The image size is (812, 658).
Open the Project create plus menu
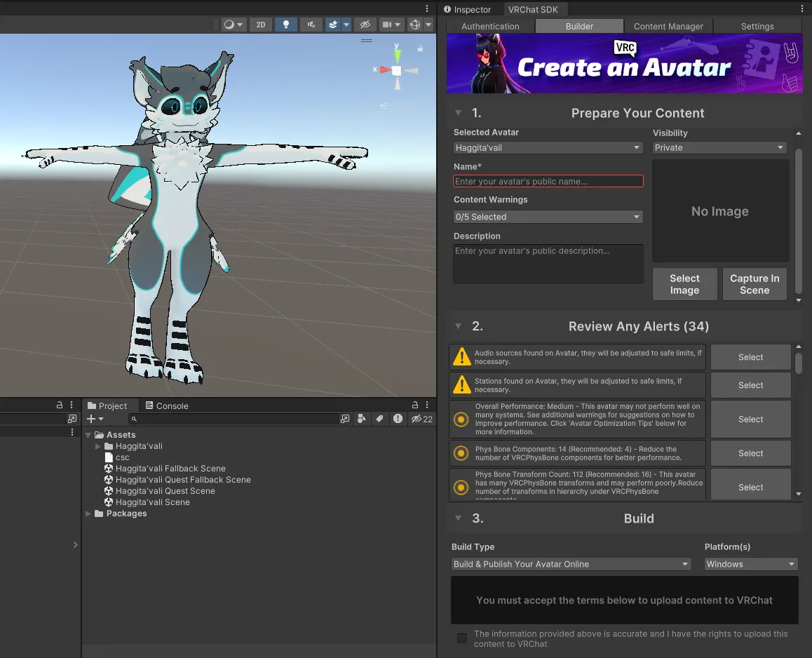click(95, 419)
